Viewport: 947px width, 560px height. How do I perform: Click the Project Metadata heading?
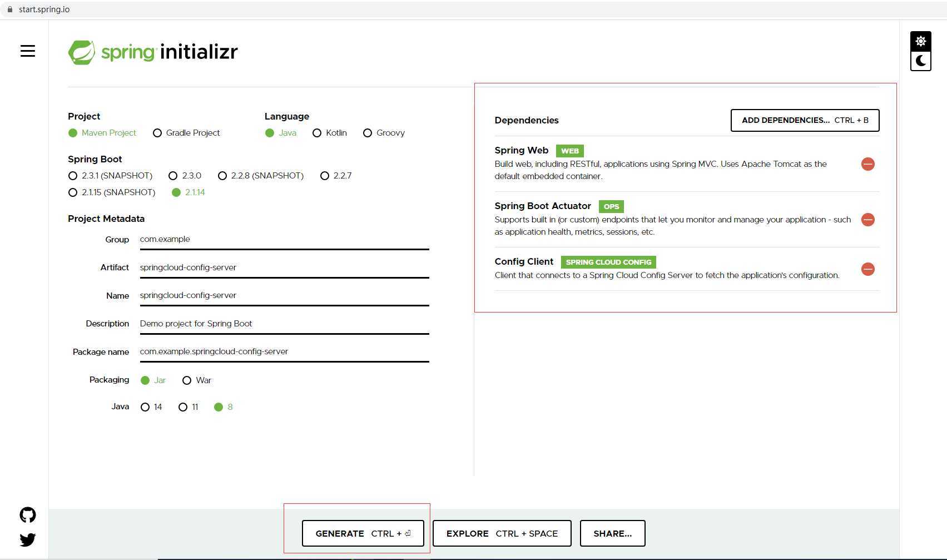106,219
